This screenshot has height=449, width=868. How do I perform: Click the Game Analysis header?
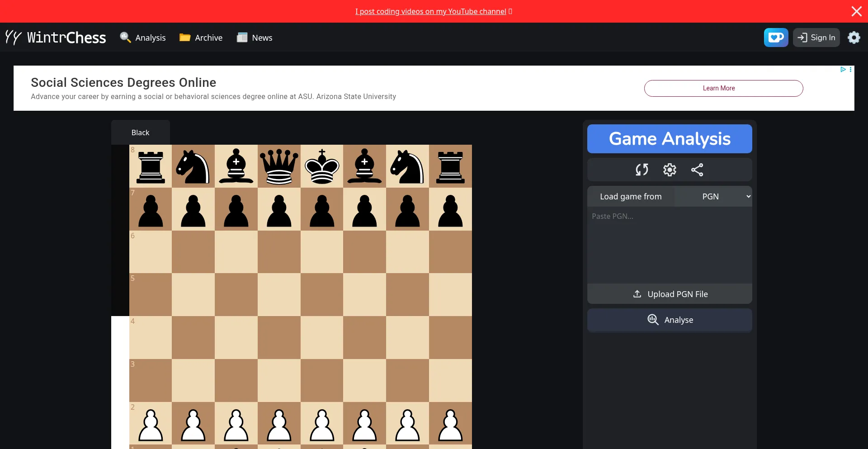tap(670, 139)
